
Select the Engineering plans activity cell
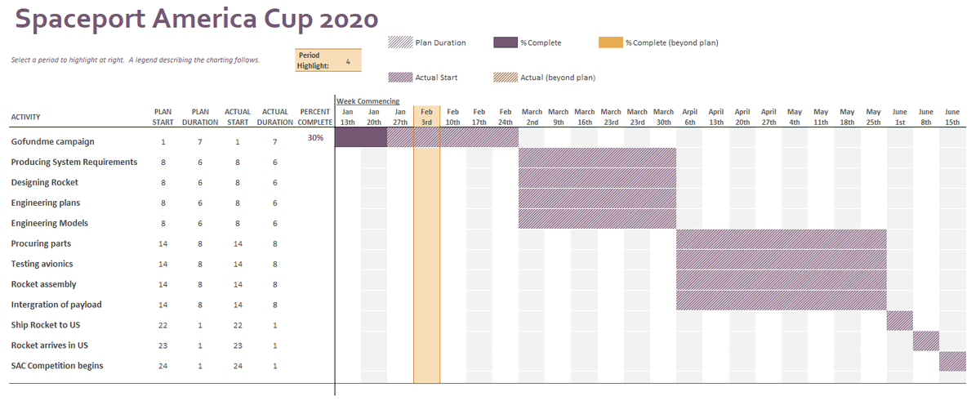[46, 203]
